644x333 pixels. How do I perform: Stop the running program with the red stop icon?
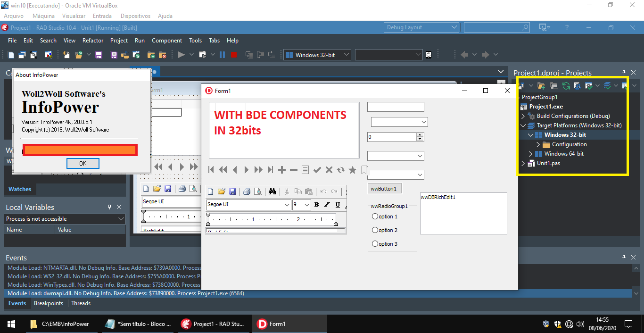(x=234, y=55)
